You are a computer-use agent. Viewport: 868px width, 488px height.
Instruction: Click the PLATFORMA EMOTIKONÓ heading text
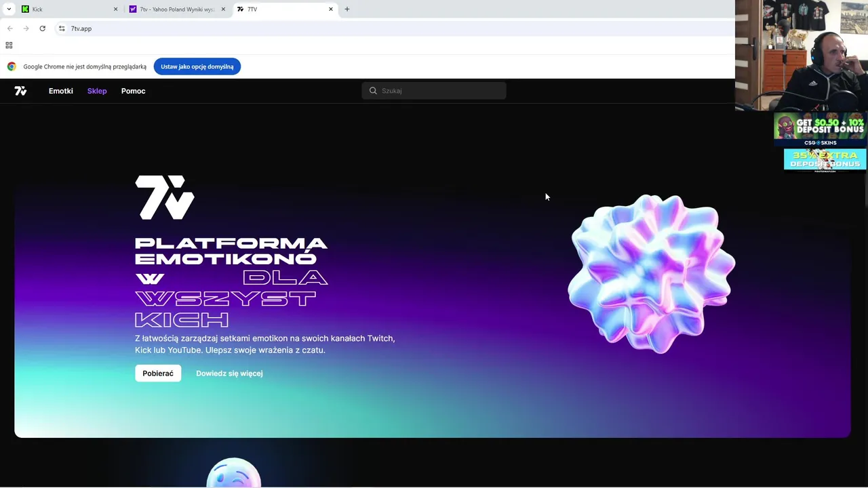click(231, 251)
